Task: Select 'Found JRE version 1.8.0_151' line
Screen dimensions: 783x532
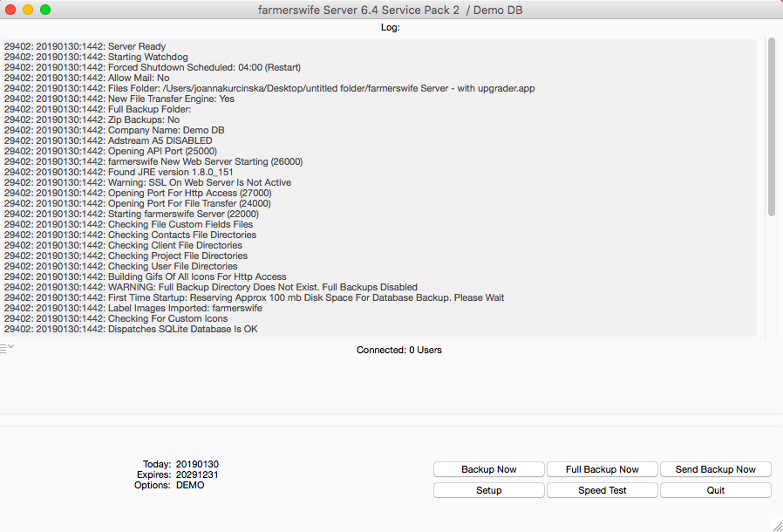Action: [x=119, y=173]
